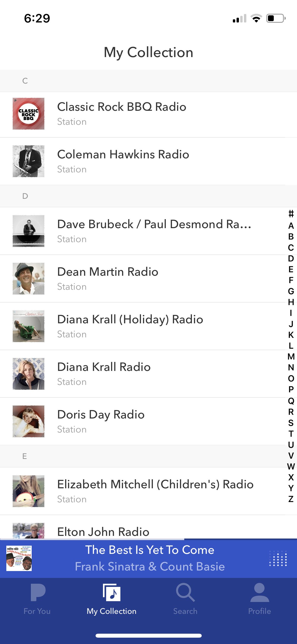Open the Search magnifier icon
Viewport: 297px width, 644px height.
(x=185, y=593)
